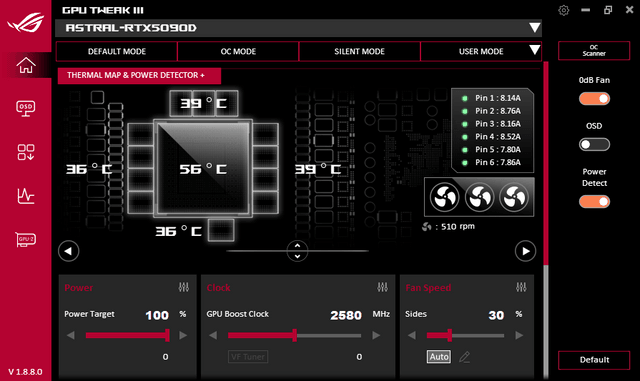Screen dimensions: 640x381
Task: Open the utilities download sidebar icon
Action: (26, 152)
